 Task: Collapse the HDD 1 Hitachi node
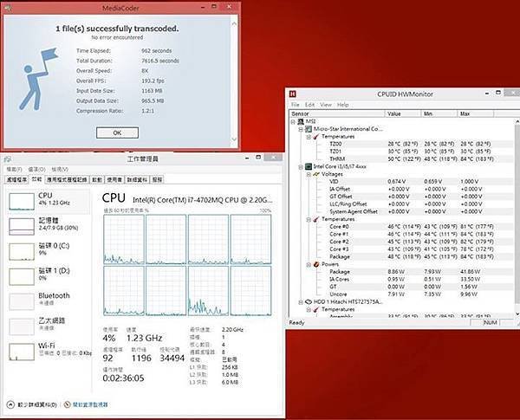click(301, 302)
